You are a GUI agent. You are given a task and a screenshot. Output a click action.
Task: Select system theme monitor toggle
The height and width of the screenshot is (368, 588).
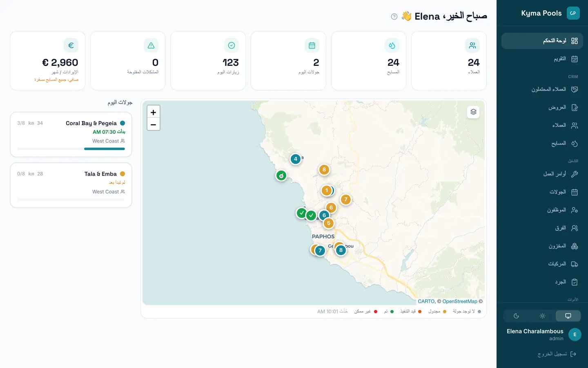(x=568, y=316)
